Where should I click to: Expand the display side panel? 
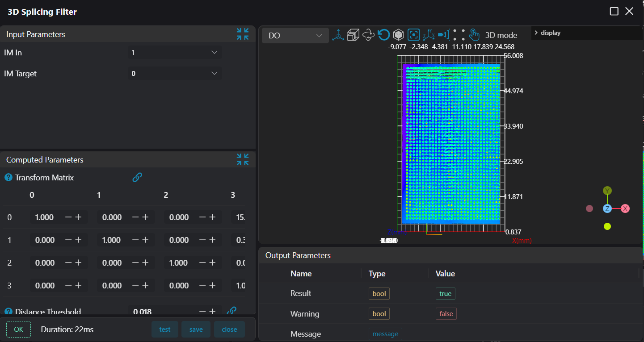point(536,33)
